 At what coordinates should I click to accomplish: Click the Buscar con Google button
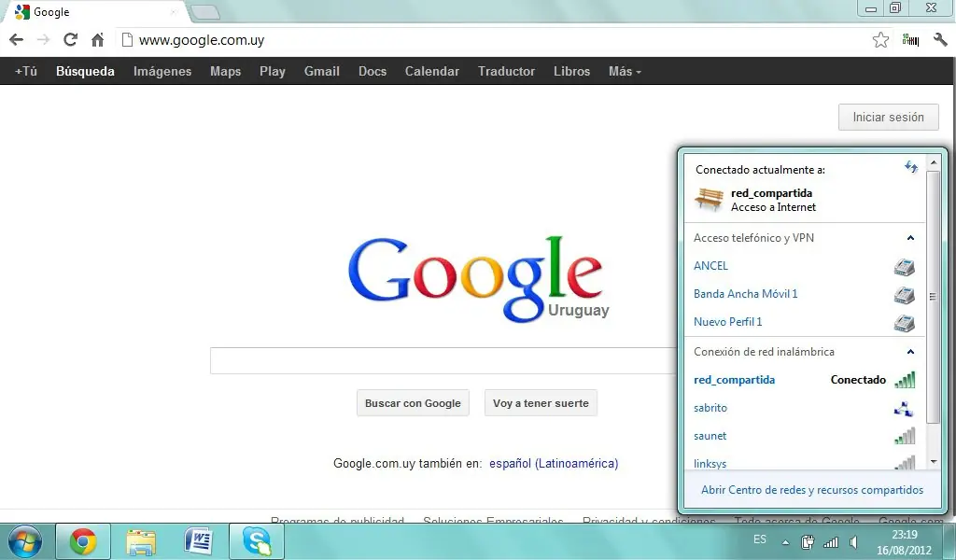413,403
